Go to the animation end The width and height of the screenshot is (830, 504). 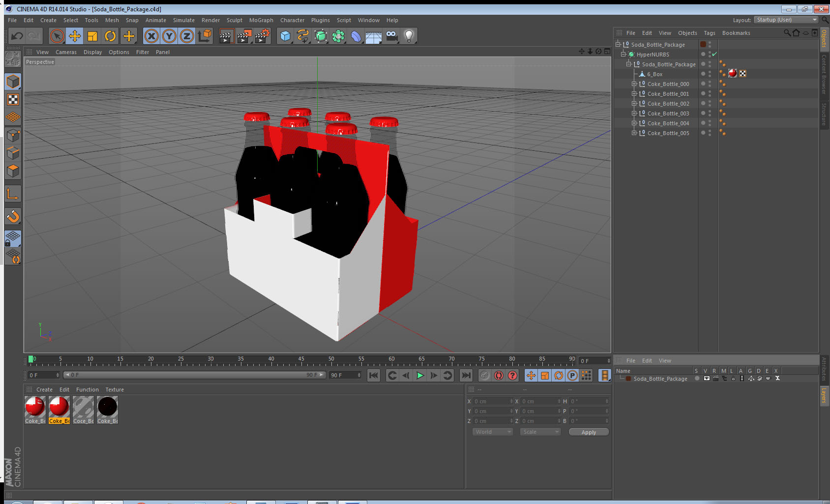tap(466, 375)
